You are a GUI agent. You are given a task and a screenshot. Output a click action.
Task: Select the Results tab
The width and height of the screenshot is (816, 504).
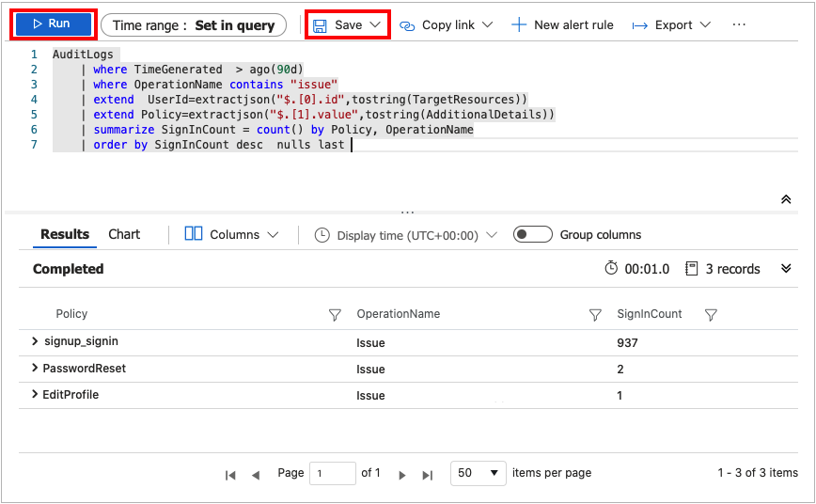pyautogui.click(x=65, y=234)
